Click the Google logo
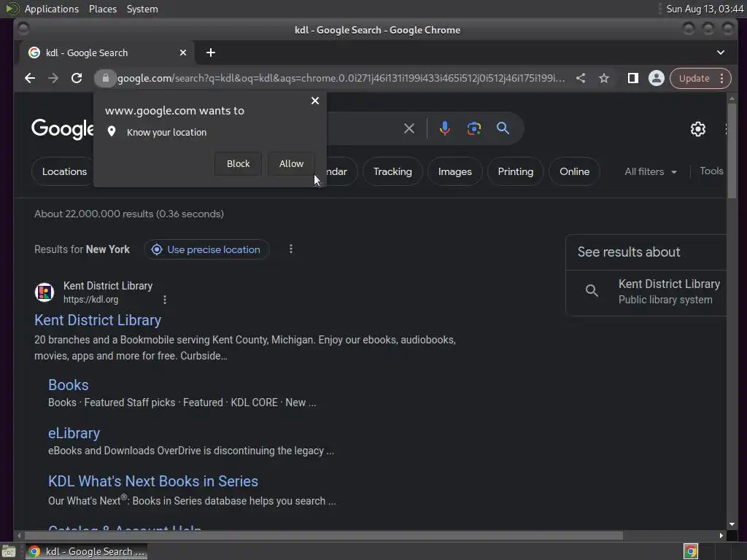 point(63,128)
